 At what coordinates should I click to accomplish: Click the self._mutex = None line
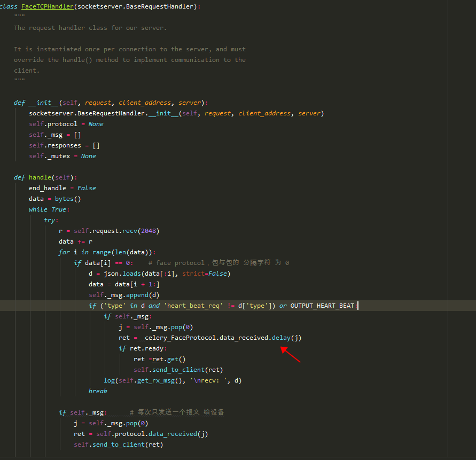tap(63, 156)
